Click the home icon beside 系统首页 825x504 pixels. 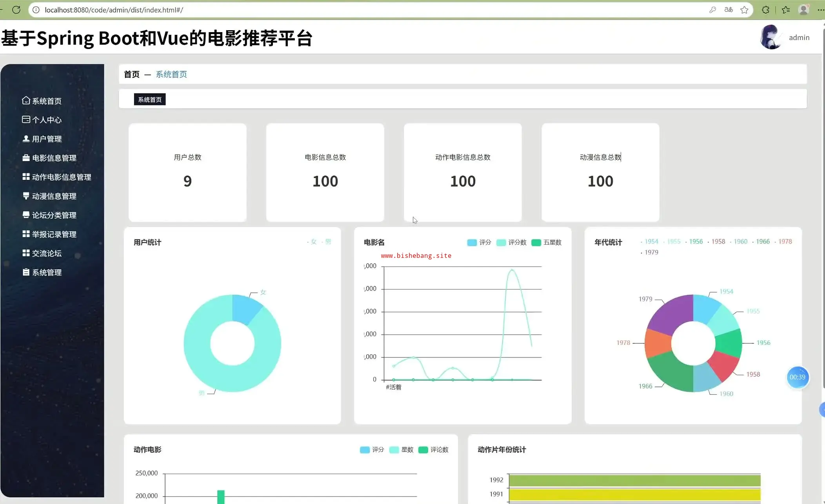click(x=26, y=101)
